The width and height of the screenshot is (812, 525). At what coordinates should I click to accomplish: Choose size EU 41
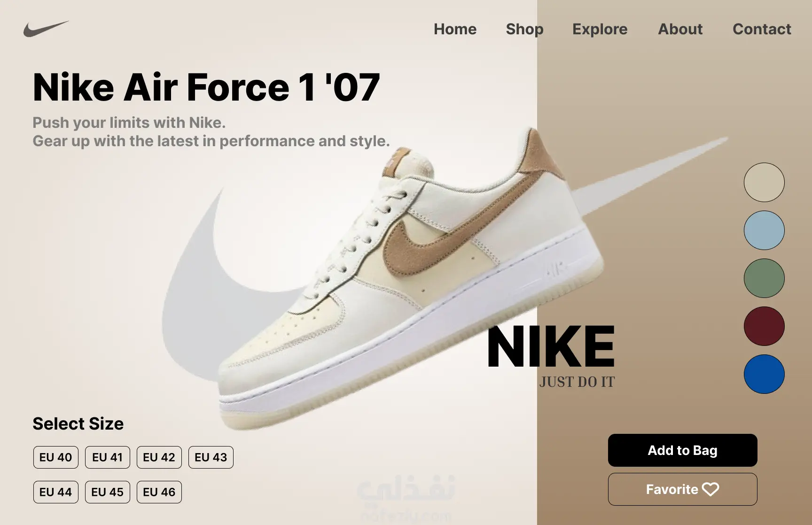point(108,457)
